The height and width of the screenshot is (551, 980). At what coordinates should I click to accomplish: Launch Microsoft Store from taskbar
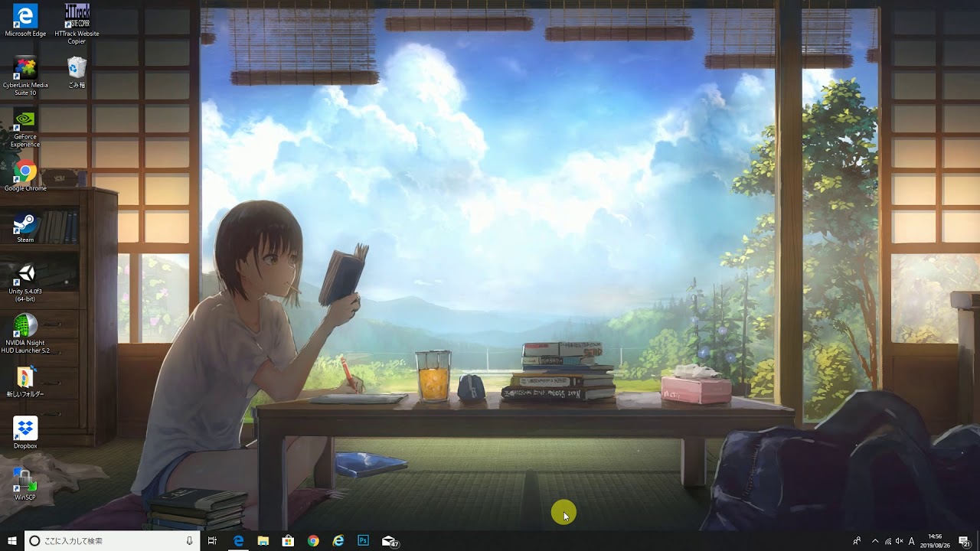(288, 541)
